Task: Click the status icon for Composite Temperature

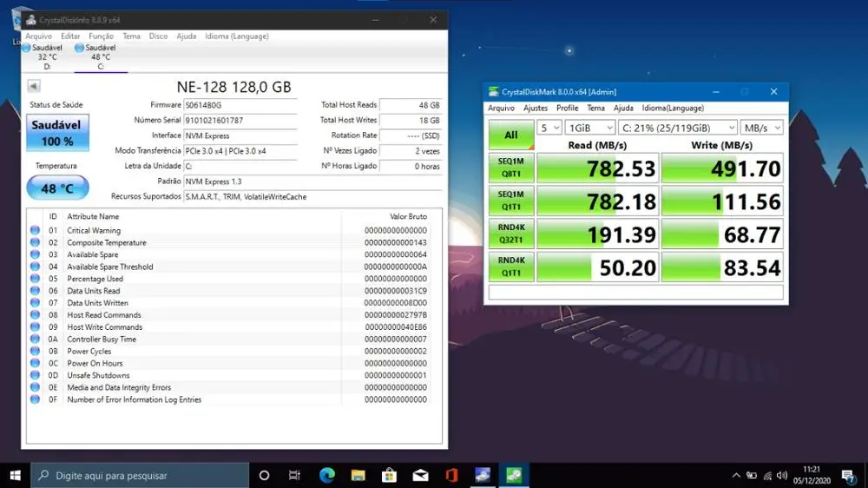Action: tap(35, 242)
